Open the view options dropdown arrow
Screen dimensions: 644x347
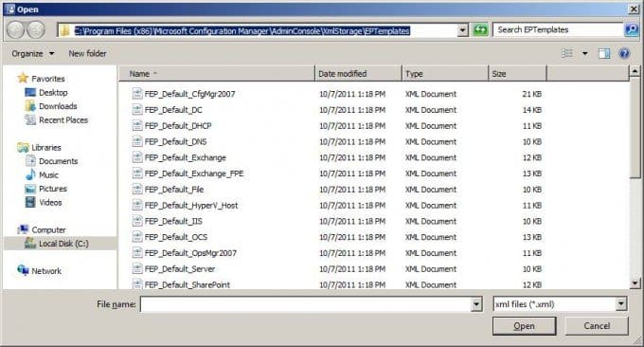click(585, 53)
